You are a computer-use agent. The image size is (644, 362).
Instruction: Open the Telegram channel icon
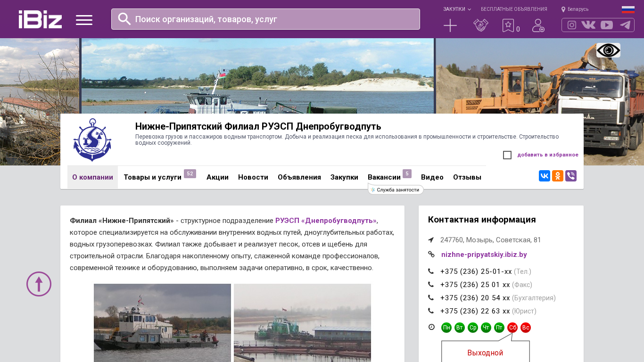[x=625, y=25]
